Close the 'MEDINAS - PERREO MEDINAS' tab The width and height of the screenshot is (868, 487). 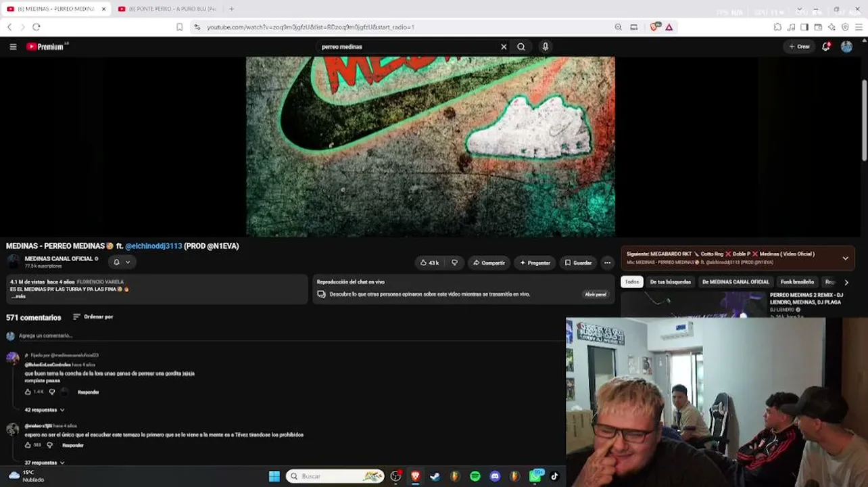103,9
